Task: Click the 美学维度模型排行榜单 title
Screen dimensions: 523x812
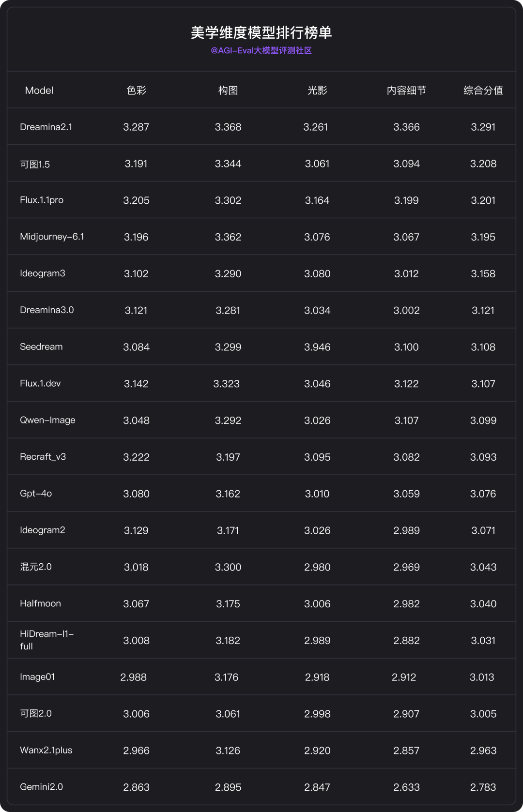Action: (261, 32)
